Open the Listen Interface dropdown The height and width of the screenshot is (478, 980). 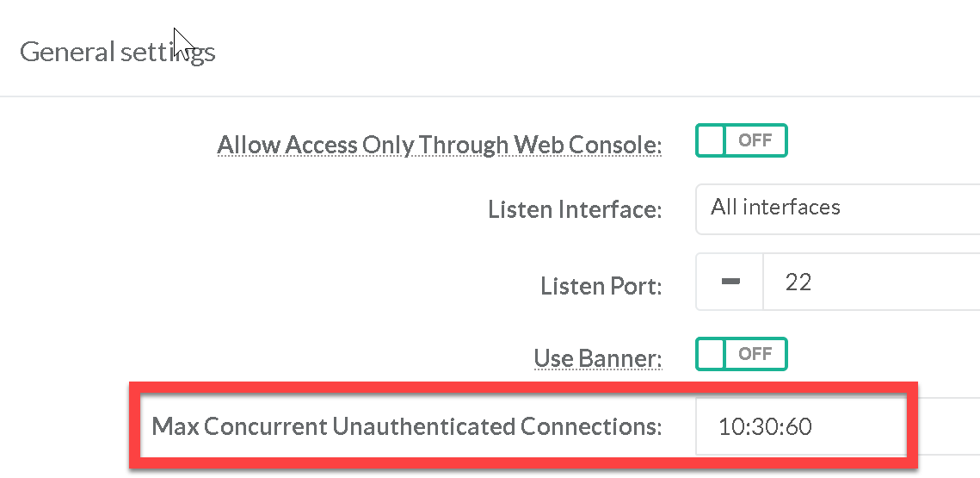pyautogui.click(x=836, y=208)
